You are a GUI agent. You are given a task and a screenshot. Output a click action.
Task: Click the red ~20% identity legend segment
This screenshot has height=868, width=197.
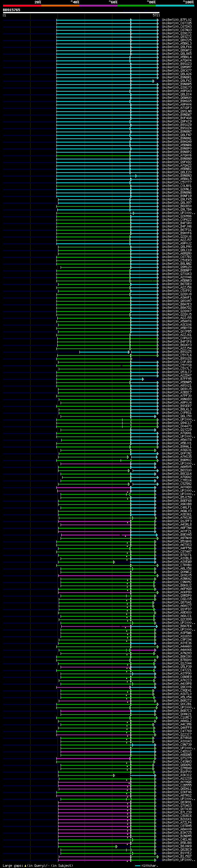point(22,6)
